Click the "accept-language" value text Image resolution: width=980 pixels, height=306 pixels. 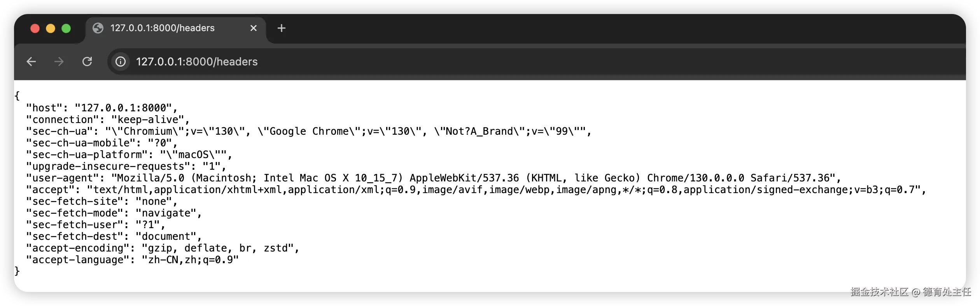pos(190,260)
